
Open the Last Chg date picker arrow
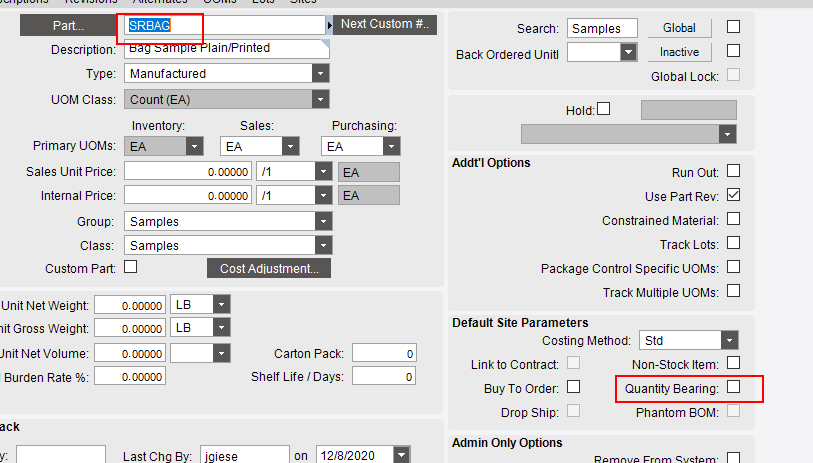click(401, 455)
